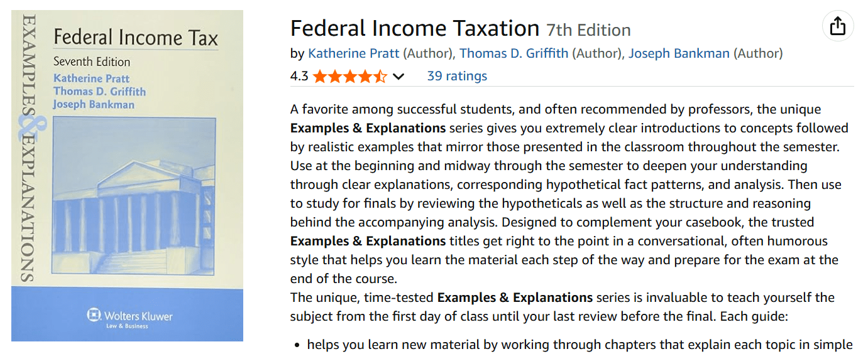Open the 39 ratings link
The height and width of the screenshot is (354, 868).
(x=457, y=76)
